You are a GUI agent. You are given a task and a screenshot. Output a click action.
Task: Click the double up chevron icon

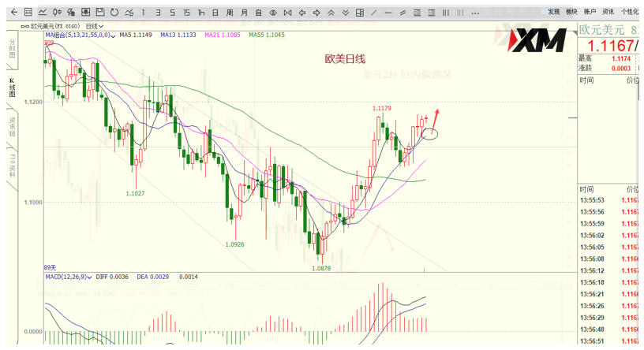pos(331,13)
